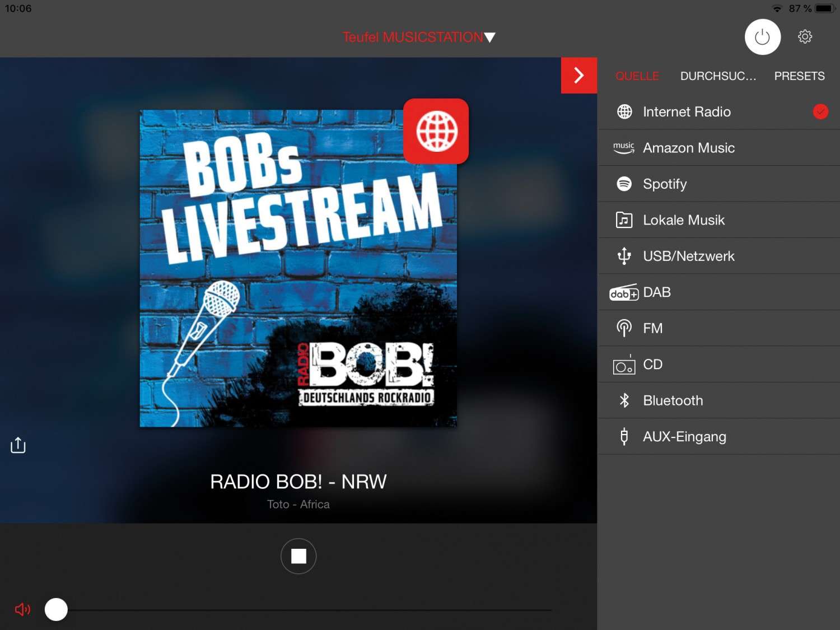This screenshot has height=630, width=840.
Task: Stop playback with the stop button
Action: point(298,556)
